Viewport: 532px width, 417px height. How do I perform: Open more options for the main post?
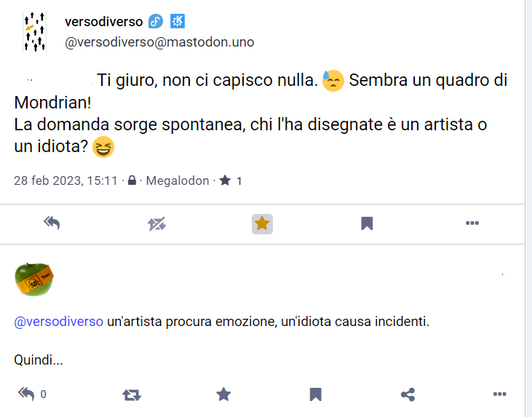coord(472,224)
